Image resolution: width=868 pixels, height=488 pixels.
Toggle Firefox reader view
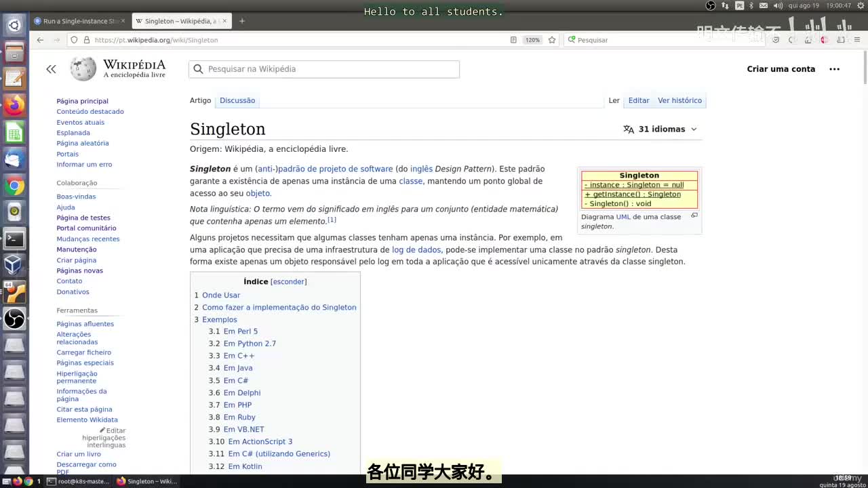[513, 40]
